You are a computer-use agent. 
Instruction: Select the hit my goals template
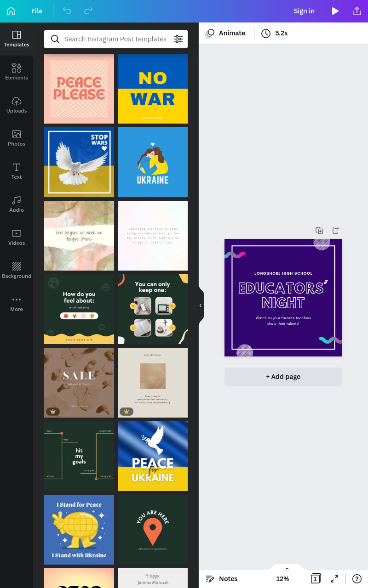click(x=79, y=456)
